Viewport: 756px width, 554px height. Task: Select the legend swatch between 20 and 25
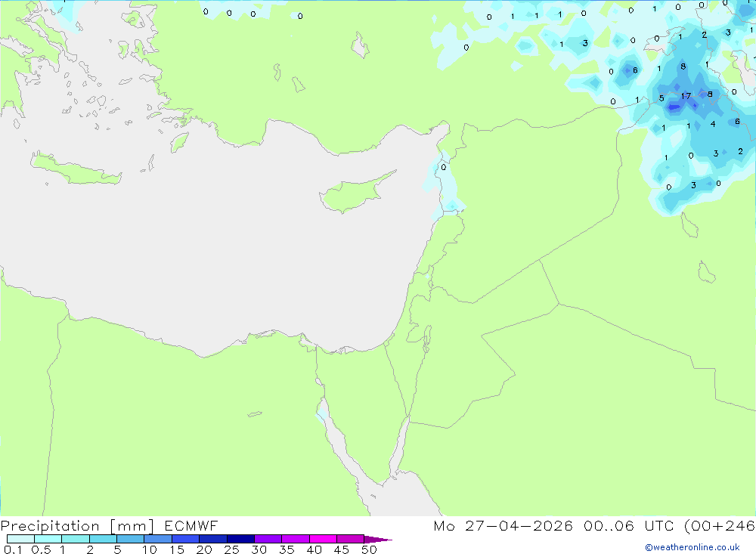point(212,539)
